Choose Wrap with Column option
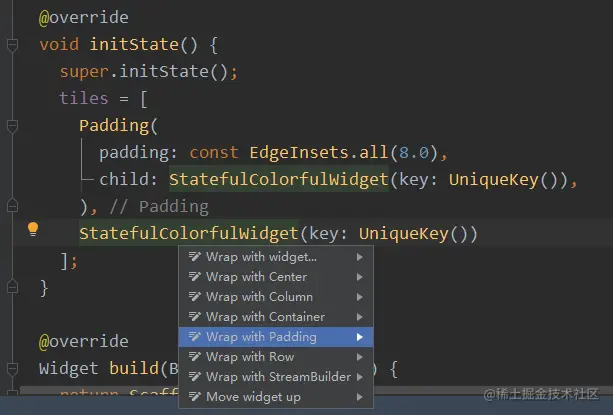613x415 pixels. (x=276, y=297)
